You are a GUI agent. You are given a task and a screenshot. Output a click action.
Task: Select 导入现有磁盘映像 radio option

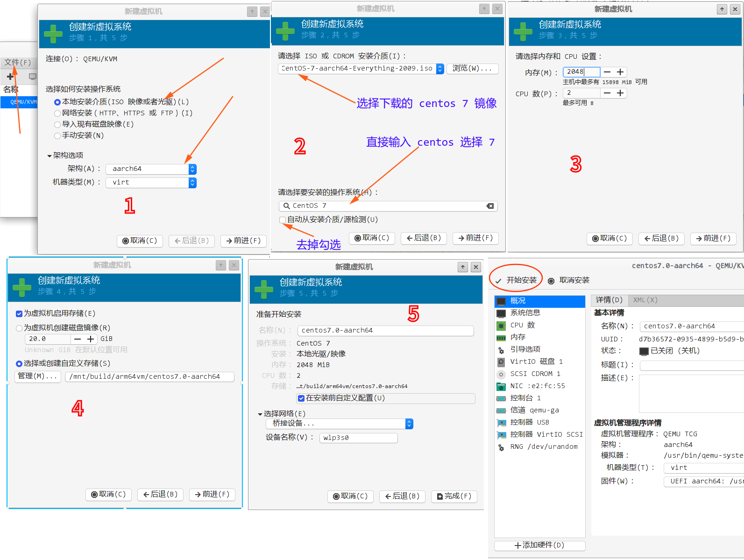click(x=57, y=124)
